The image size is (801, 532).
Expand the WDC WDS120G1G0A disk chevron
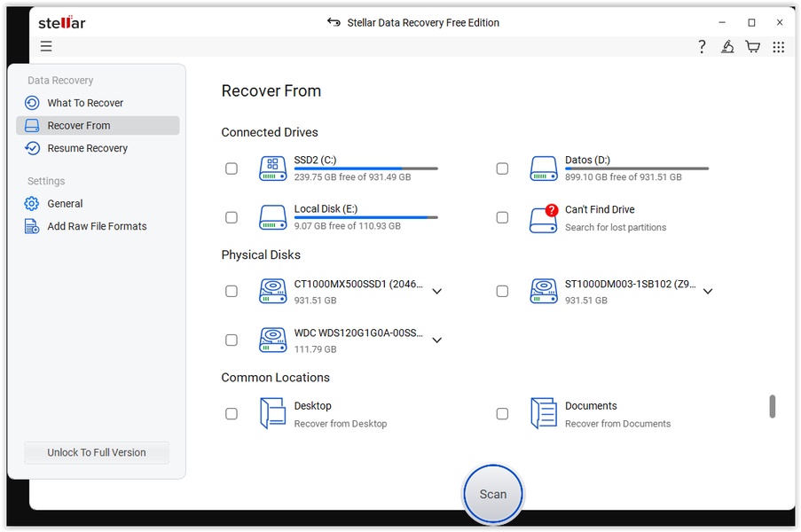pyautogui.click(x=436, y=340)
